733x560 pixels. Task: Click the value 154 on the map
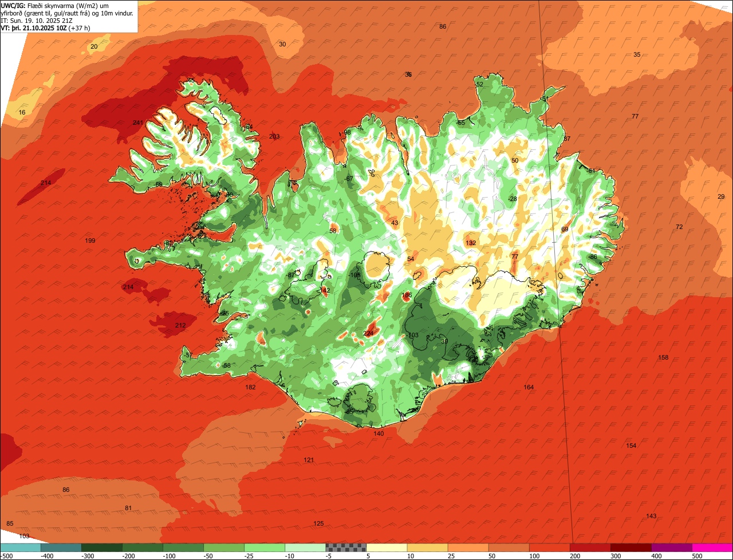(631, 445)
